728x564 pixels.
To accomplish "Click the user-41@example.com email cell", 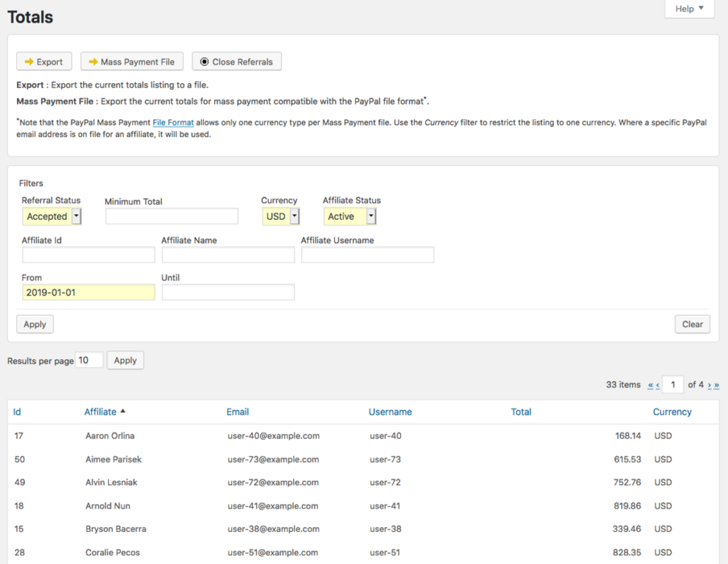I will point(273,506).
